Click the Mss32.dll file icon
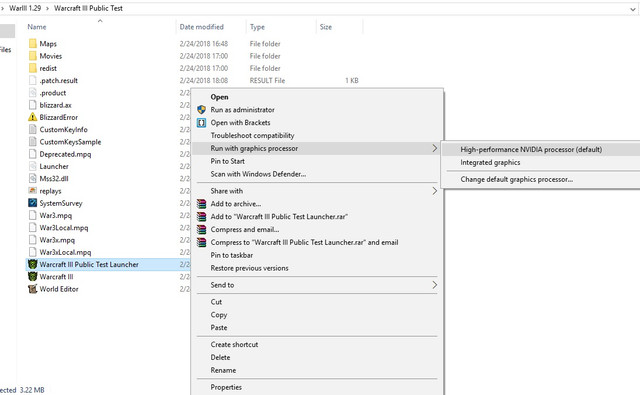Image resolution: width=640 pixels, height=395 pixels. (x=33, y=178)
